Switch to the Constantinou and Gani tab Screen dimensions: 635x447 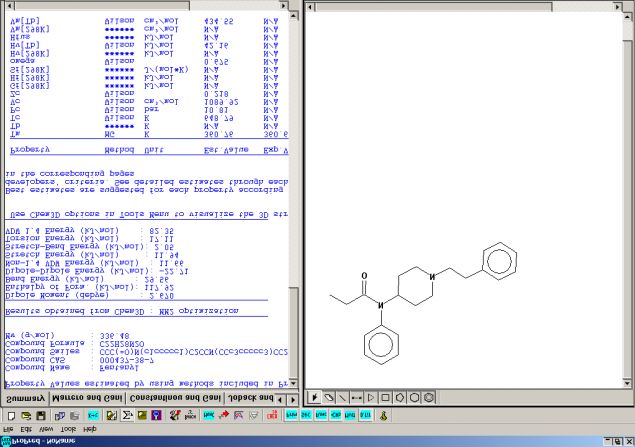click(175, 398)
